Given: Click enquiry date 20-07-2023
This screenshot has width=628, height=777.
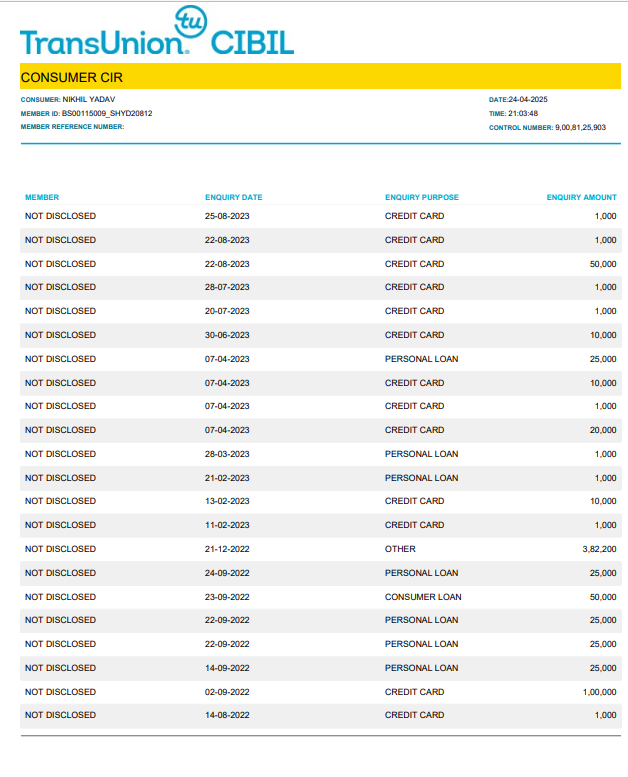Looking at the screenshot, I should pos(227,311).
